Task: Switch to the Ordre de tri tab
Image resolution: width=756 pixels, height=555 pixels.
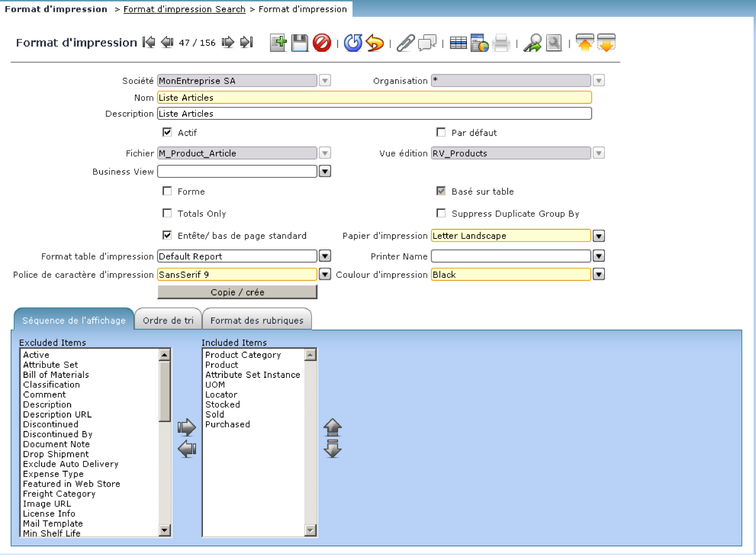Action: [168, 319]
